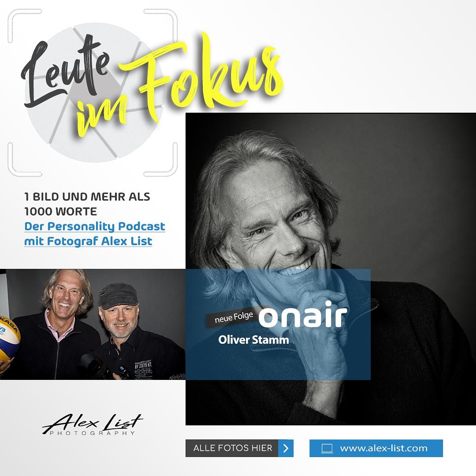Screen dimensions: 476x476
Task: Click the Alex List Photography logo
Action: (92, 424)
